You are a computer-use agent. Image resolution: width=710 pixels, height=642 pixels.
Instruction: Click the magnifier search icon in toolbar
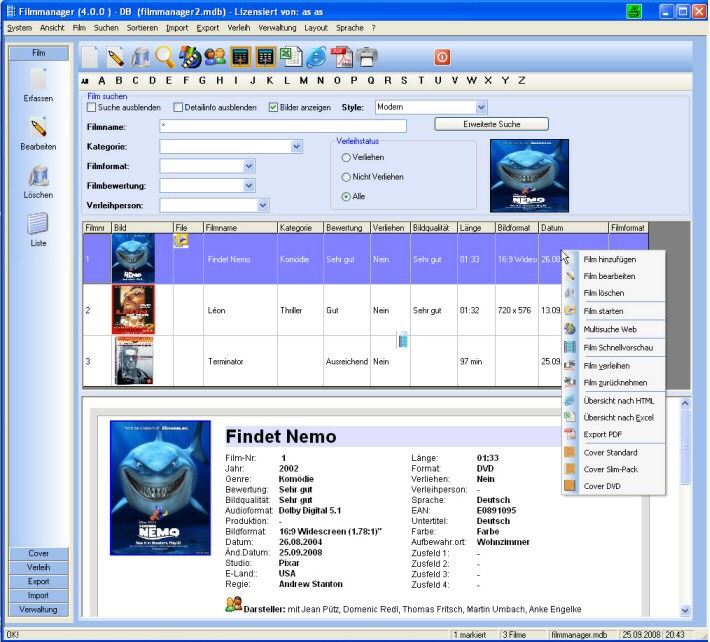click(164, 57)
